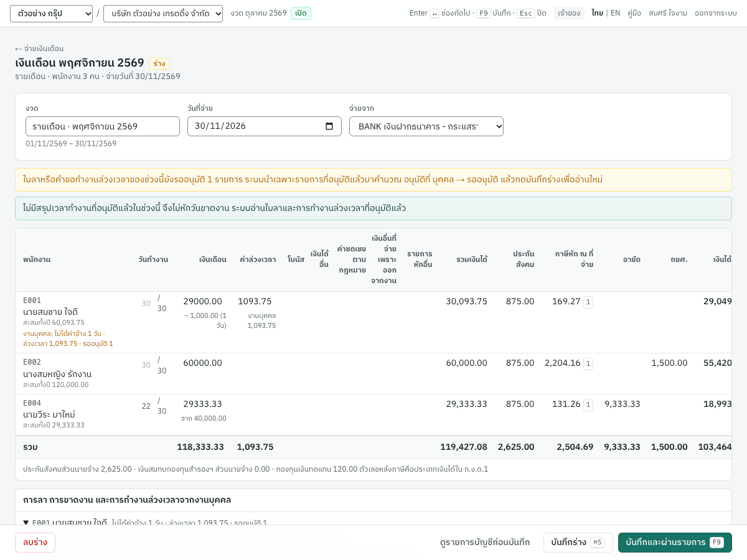Click the อายัด amount 9,333.33 for E004
This screenshot has height=560, width=747.
pos(622,404)
